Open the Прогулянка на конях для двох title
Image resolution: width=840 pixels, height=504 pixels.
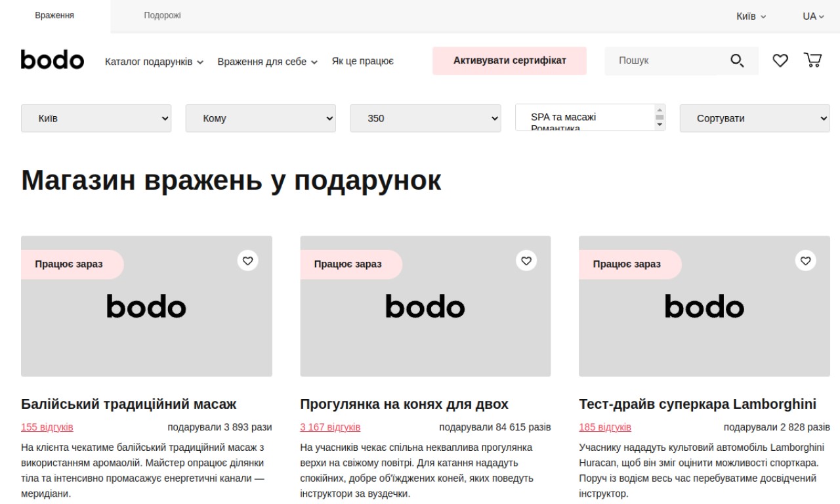click(404, 404)
